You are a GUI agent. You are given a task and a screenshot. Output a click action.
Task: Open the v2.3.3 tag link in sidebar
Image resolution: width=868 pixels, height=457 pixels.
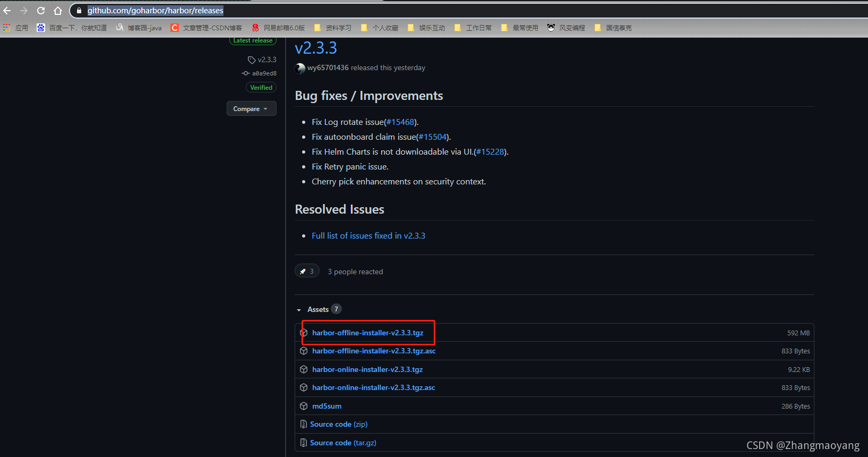tap(262, 60)
